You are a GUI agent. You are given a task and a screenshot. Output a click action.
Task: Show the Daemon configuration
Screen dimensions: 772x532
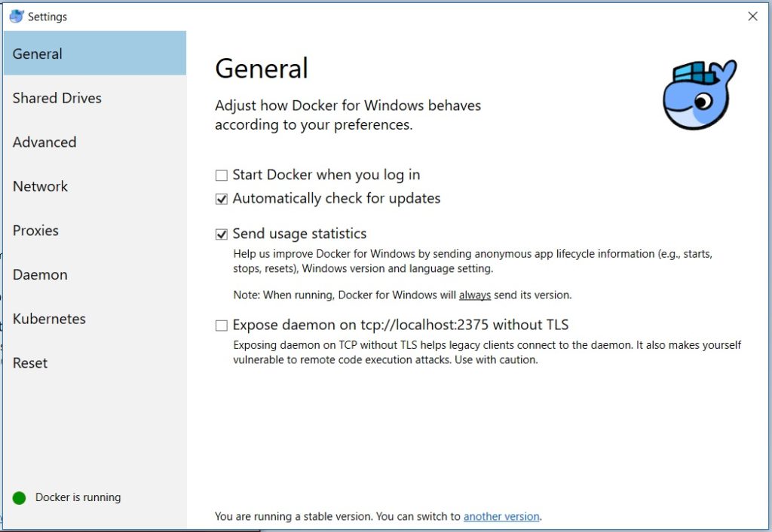tap(95, 274)
